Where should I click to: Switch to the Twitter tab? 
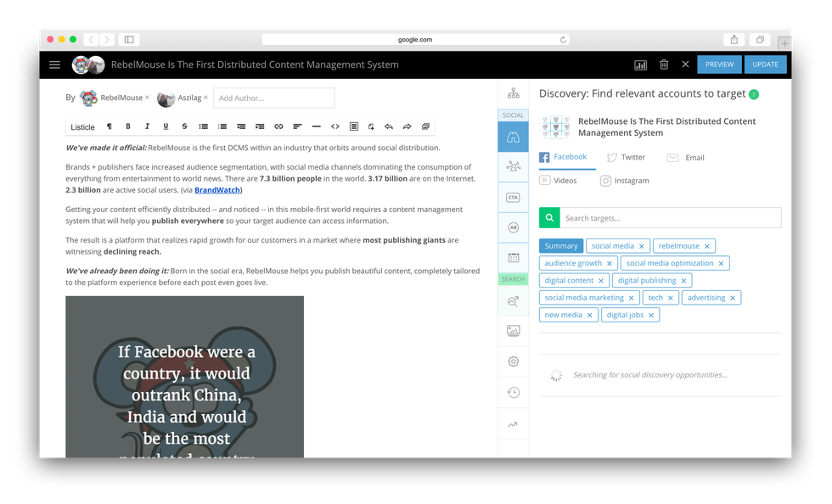(x=626, y=157)
